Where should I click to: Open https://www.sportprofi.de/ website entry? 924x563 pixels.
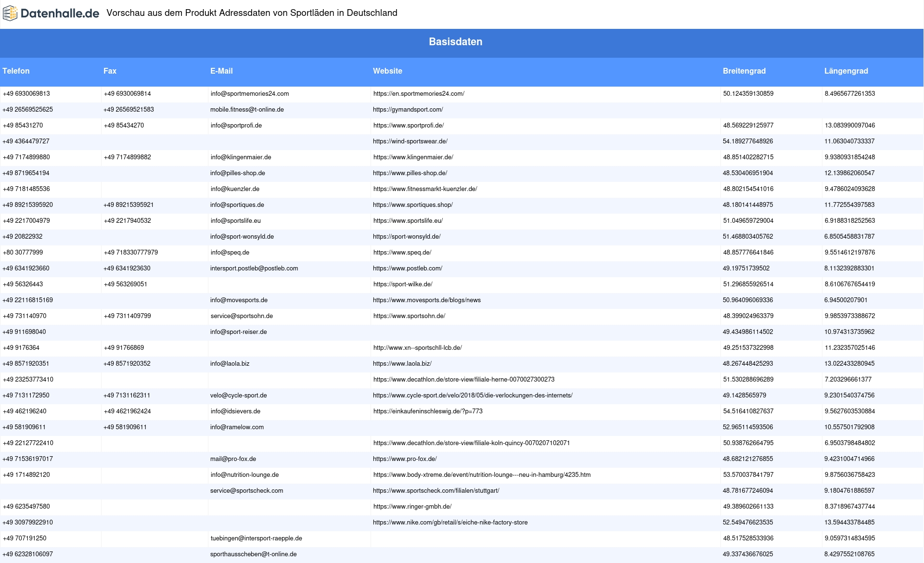click(409, 126)
